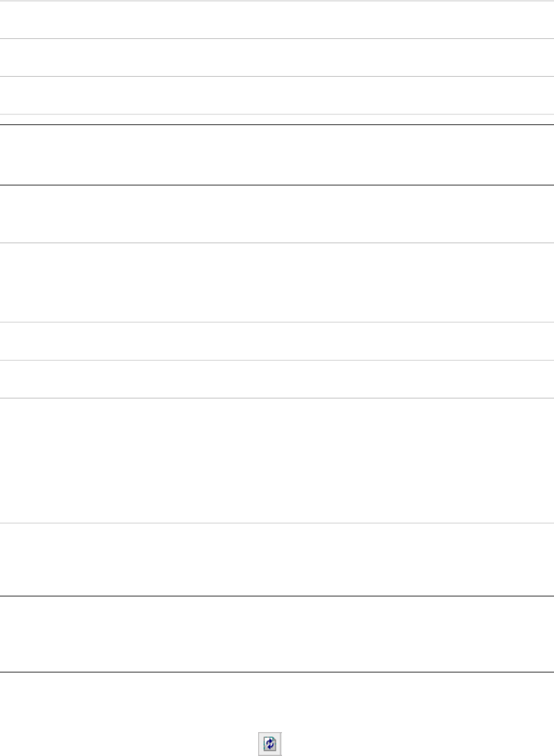This screenshot has width=554, height=756.
Task: Click the first empty row at the top
Action: click(x=276, y=19)
